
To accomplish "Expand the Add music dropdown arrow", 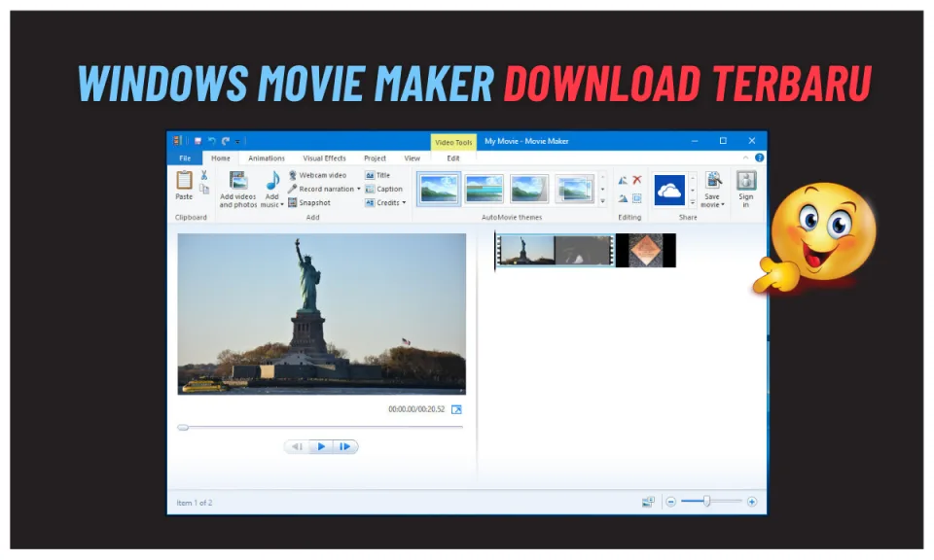I will [282, 205].
